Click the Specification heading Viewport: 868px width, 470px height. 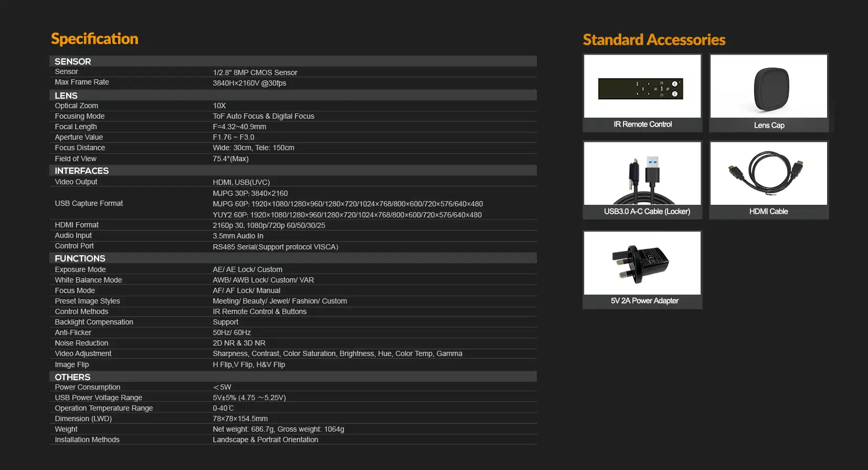pyautogui.click(x=94, y=39)
